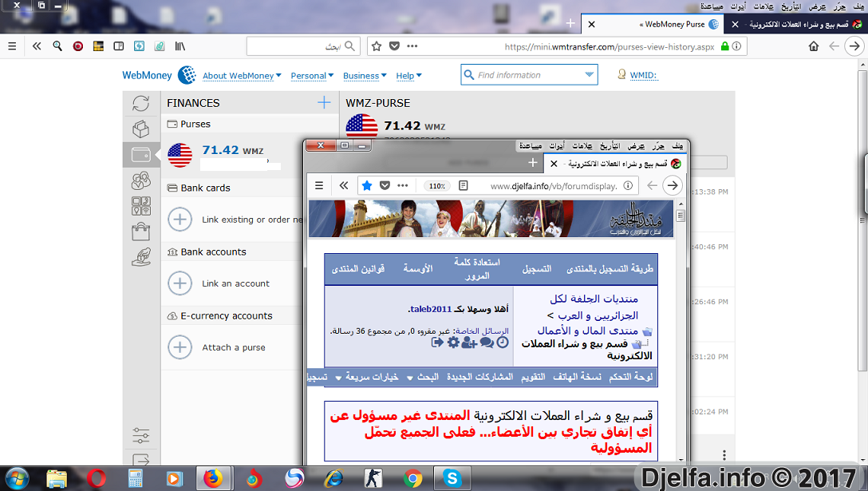Expand the Business dropdown menu

(365, 76)
